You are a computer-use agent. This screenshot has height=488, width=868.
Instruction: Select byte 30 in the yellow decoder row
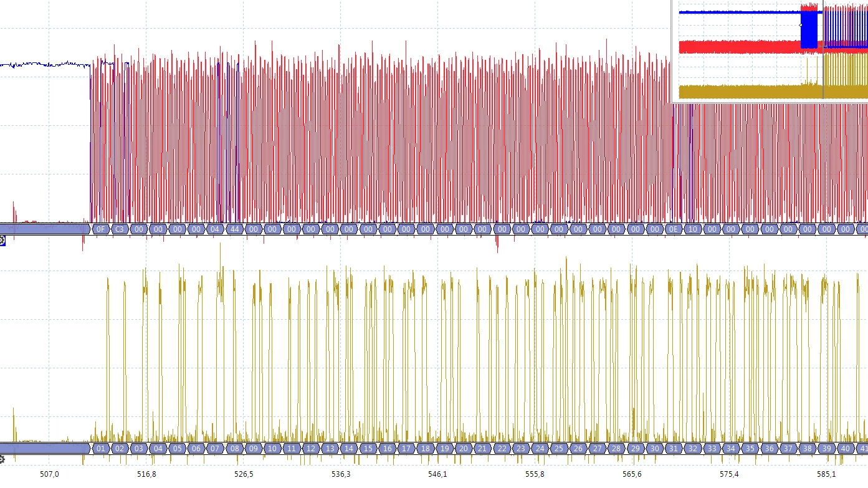(654, 448)
